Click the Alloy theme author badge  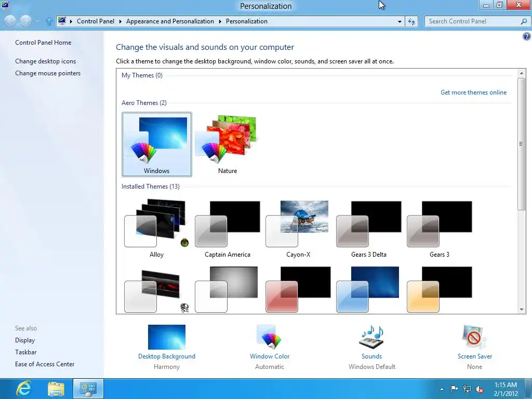[x=184, y=242]
